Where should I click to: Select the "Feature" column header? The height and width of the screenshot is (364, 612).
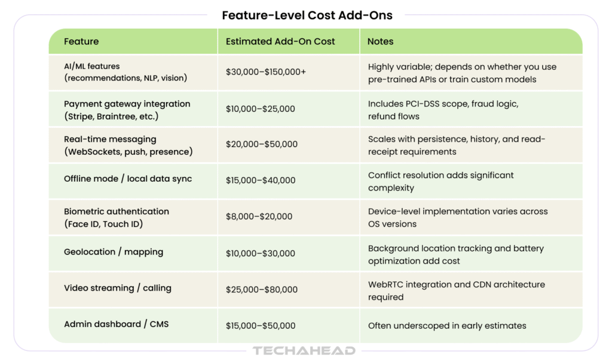(81, 42)
